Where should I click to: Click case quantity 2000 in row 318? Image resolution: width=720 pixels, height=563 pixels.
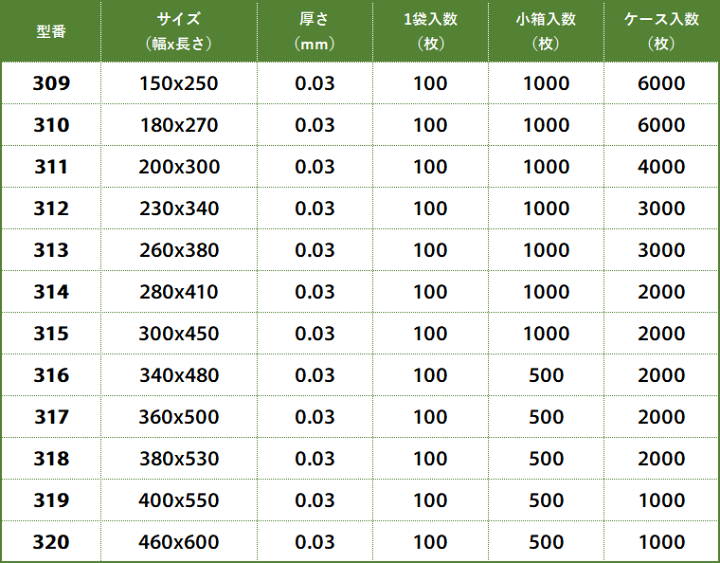[661, 459]
